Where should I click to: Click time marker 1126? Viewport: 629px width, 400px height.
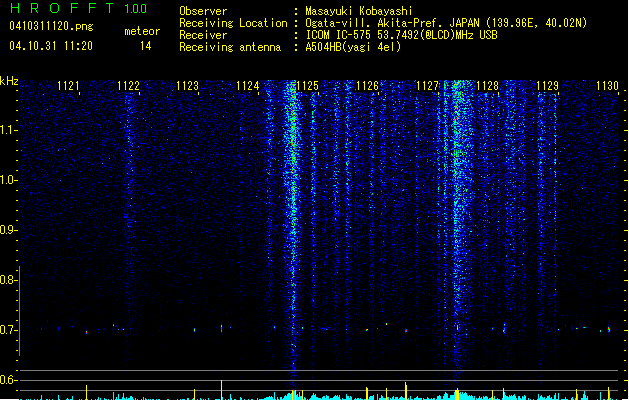click(367, 86)
